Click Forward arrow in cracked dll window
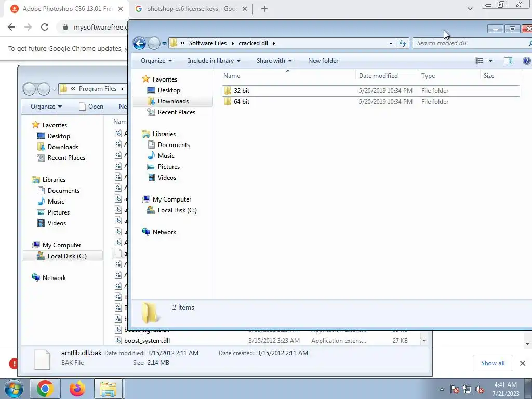This screenshot has width=532, height=399. point(154,43)
